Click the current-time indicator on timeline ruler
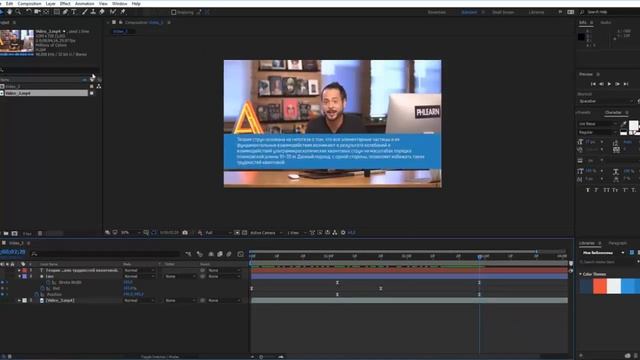Image resolution: width=640 pixels, height=360 pixels. coord(480,257)
